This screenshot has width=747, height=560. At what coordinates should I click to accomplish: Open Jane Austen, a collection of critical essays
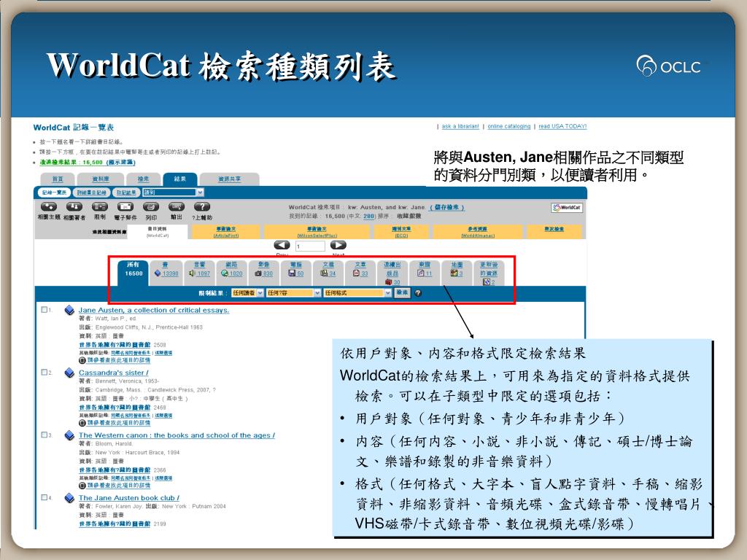tap(154, 310)
